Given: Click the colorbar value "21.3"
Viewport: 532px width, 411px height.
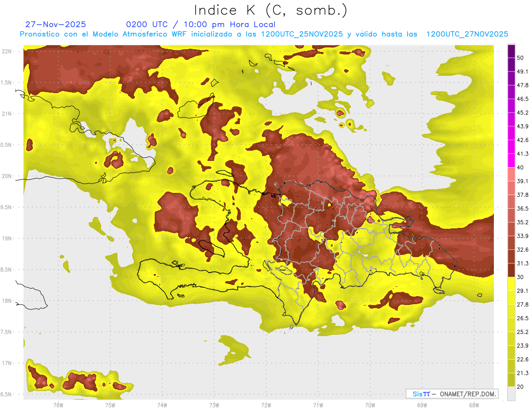Looking at the screenshot, I should (x=523, y=373).
